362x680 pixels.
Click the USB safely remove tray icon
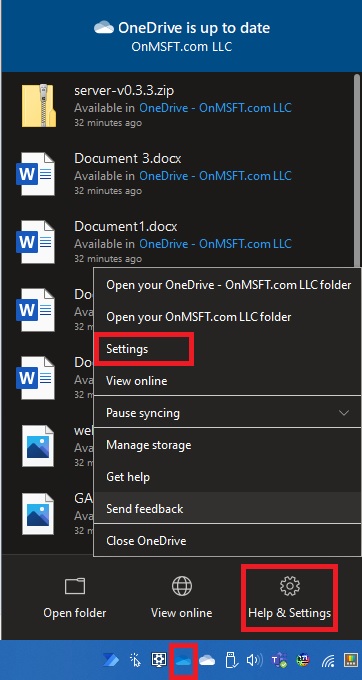(232, 660)
